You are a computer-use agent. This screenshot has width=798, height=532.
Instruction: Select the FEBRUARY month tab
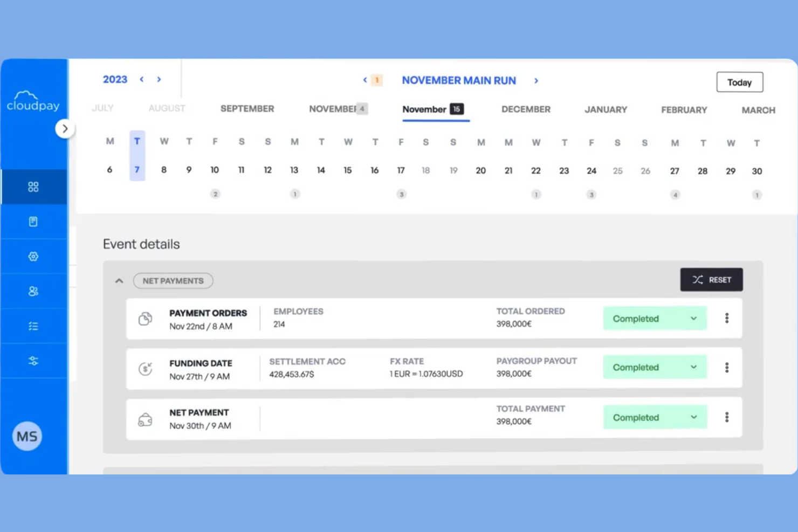click(x=684, y=110)
